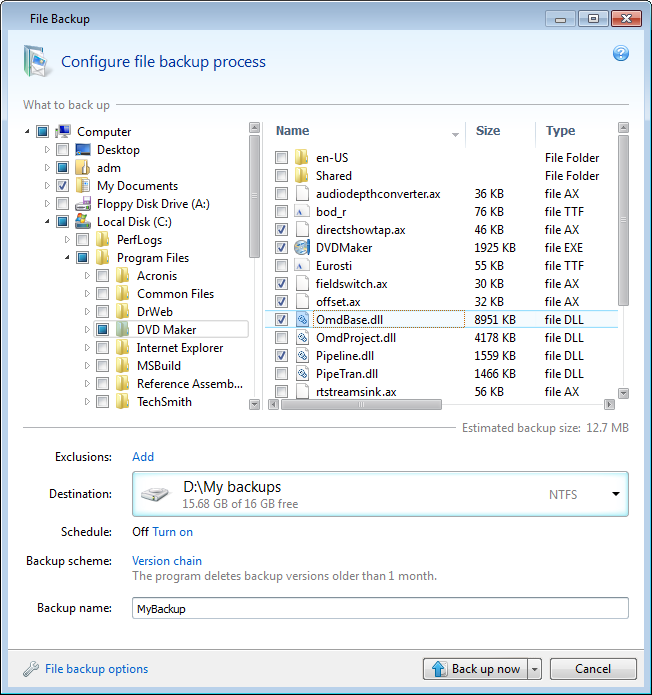Click the Program Files folder icon
This screenshot has height=695, width=652.
coord(103,258)
